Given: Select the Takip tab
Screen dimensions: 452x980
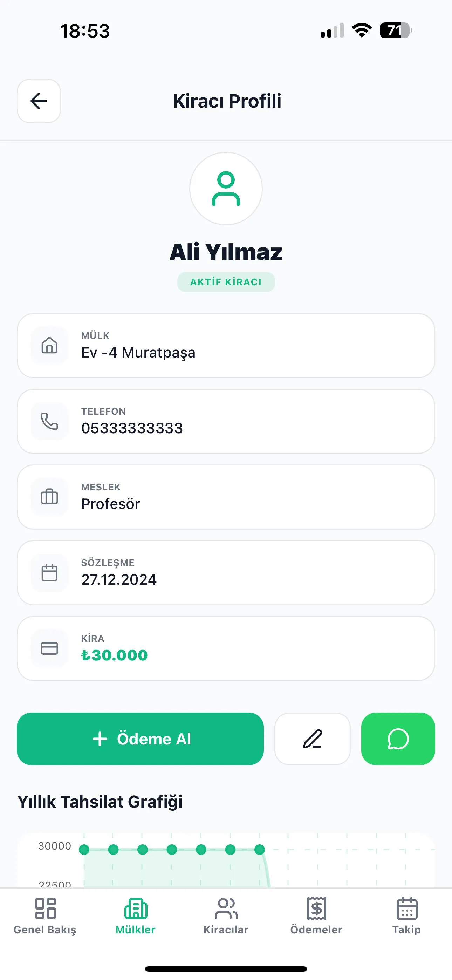Looking at the screenshot, I should click(x=406, y=915).
